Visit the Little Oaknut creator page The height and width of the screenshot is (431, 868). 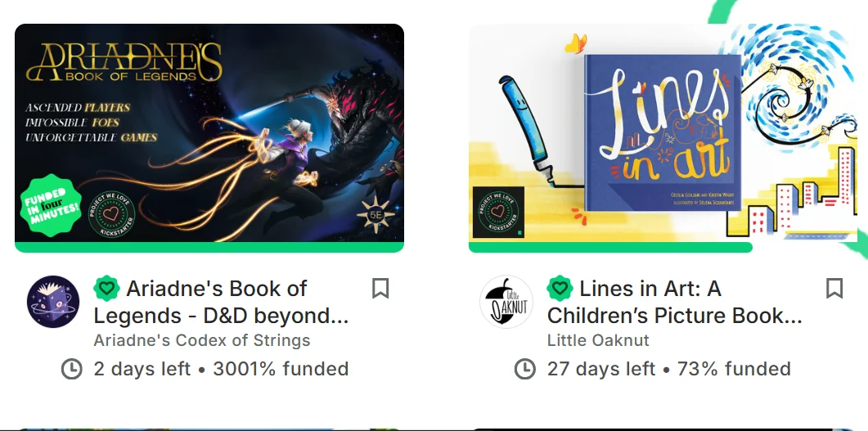[x=598, y=340]
